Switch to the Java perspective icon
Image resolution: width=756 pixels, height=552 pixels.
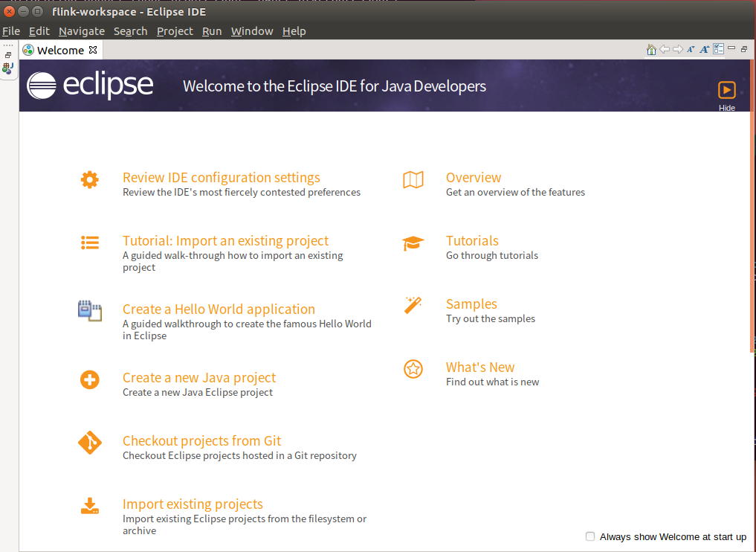point(8,68)
